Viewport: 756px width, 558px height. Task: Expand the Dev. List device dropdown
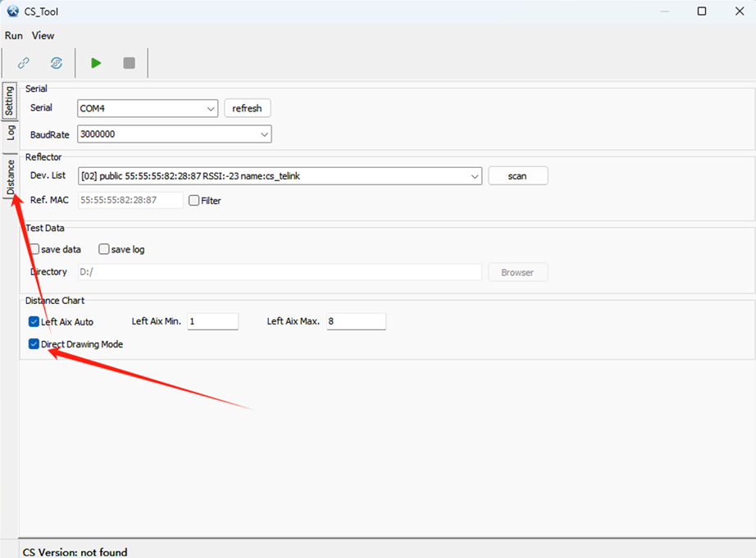pos(474,175)
